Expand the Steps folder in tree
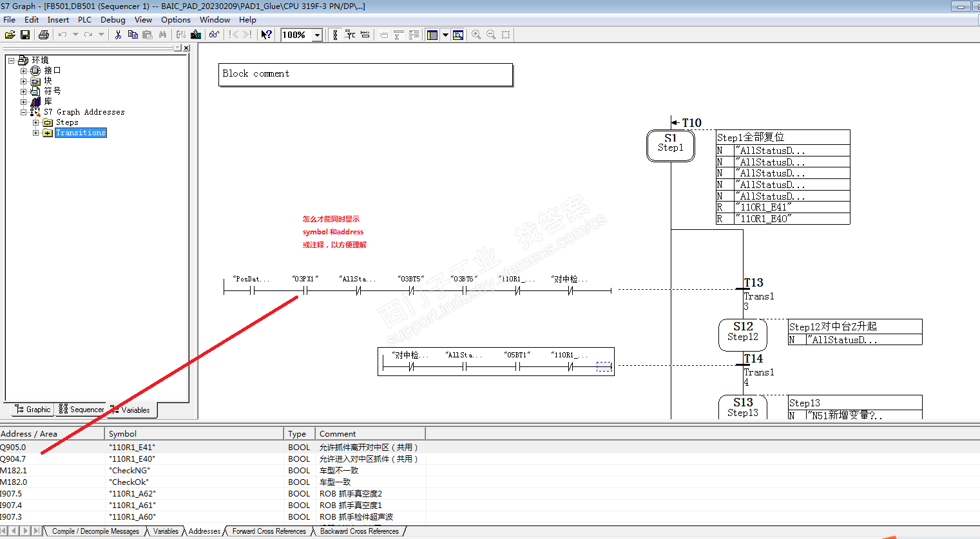 (36, 122)
